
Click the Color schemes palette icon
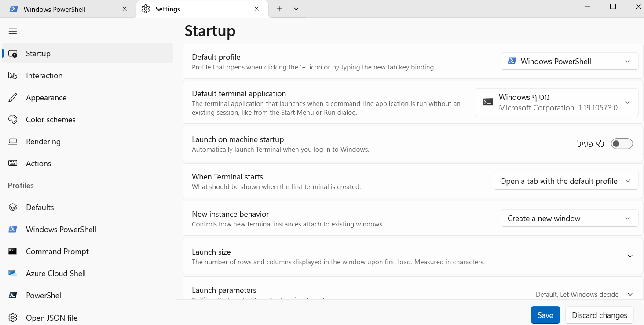(x=13, y=120)
